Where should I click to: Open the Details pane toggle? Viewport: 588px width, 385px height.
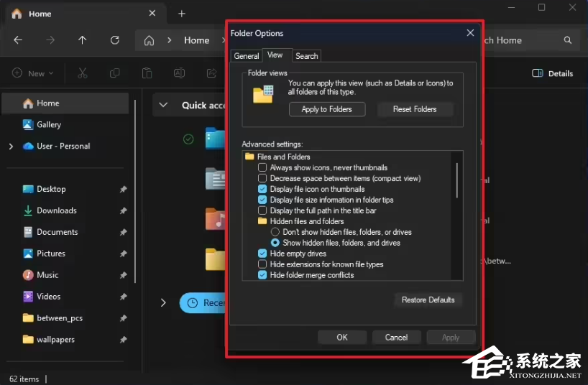point(553,73)
